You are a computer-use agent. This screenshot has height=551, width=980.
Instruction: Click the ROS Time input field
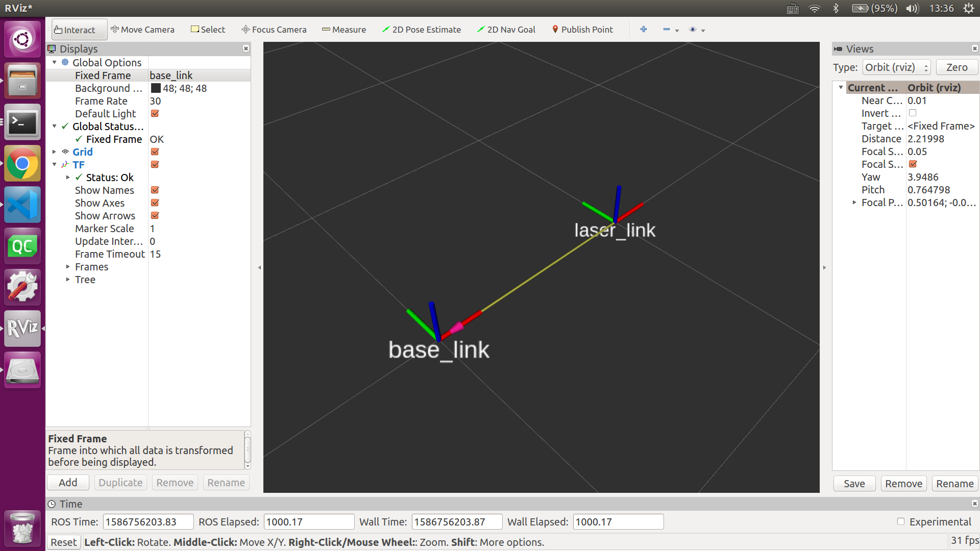click(148, 522)
